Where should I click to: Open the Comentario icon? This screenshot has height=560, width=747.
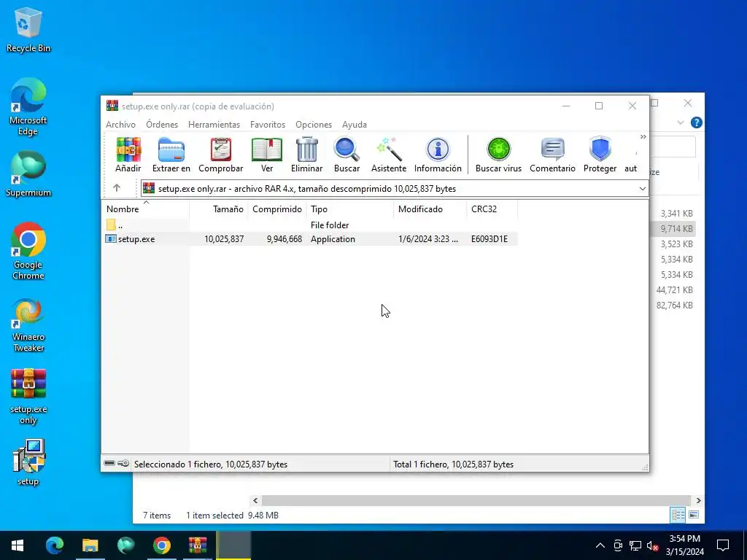pyautogui.click(x=553, y=155)
